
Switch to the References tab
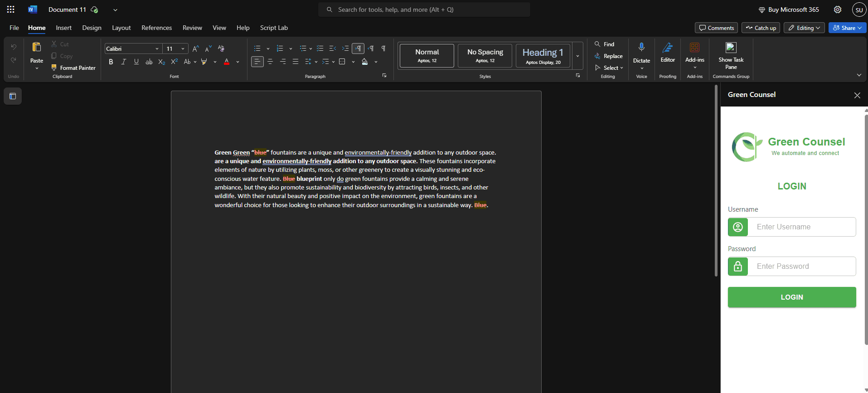pyautogui.click(x=156, y=28)
